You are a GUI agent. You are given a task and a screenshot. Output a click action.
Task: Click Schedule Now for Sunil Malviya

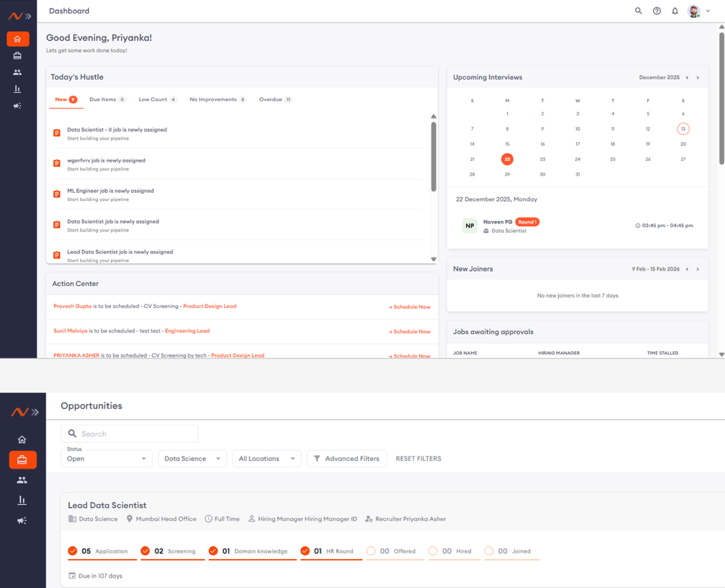(410, 332)
